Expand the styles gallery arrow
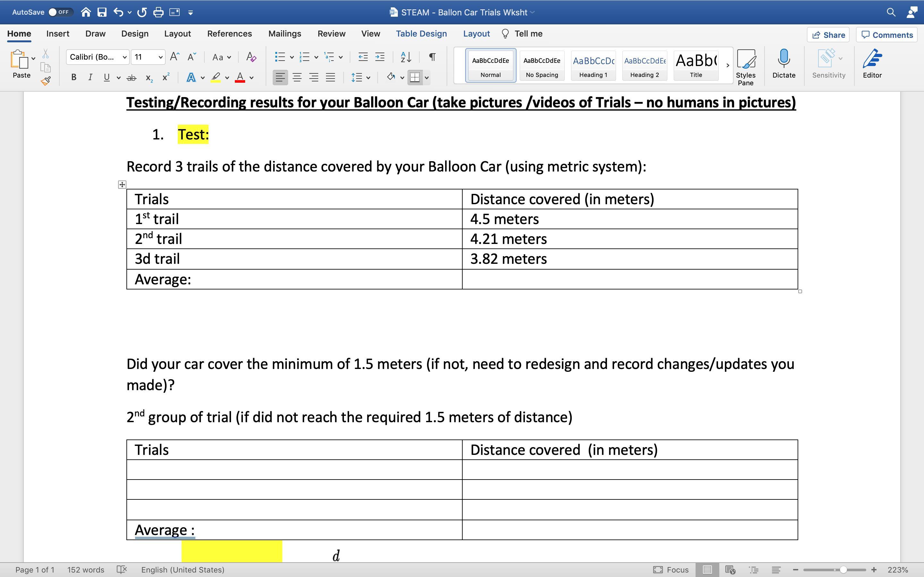Screen dimensions: 924x577 pyautogui.click(x=727, y=65)
